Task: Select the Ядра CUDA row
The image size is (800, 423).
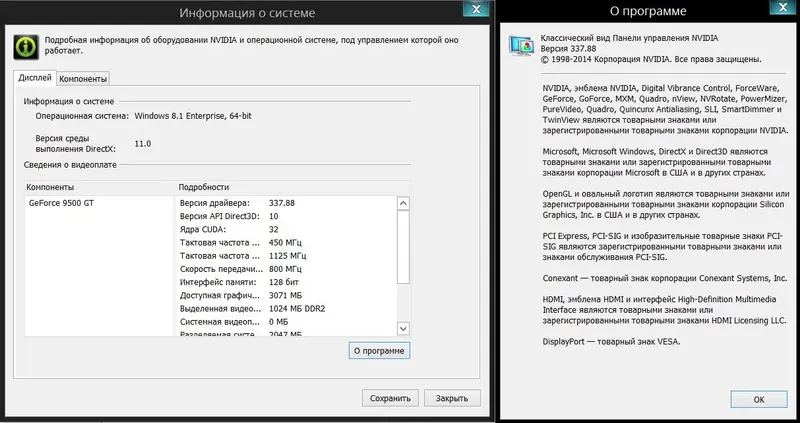Action: (288, 230)
